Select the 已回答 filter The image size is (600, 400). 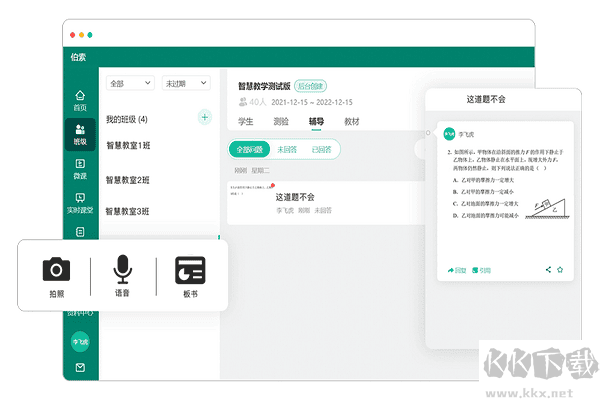point(321,149)
